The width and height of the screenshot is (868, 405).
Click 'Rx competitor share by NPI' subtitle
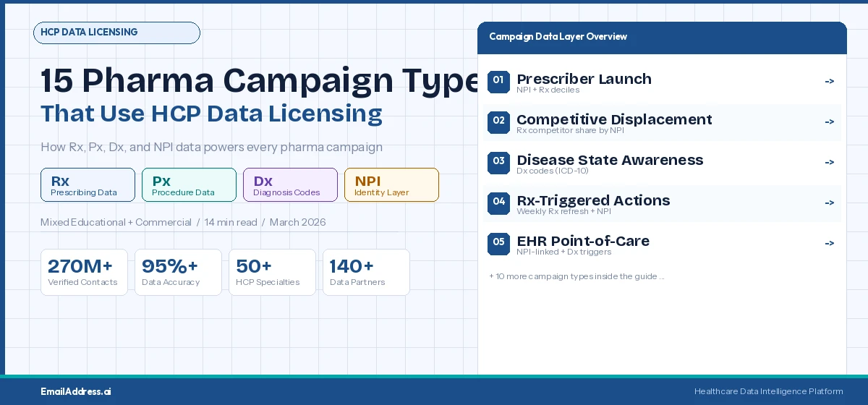(x=570, y=131)
